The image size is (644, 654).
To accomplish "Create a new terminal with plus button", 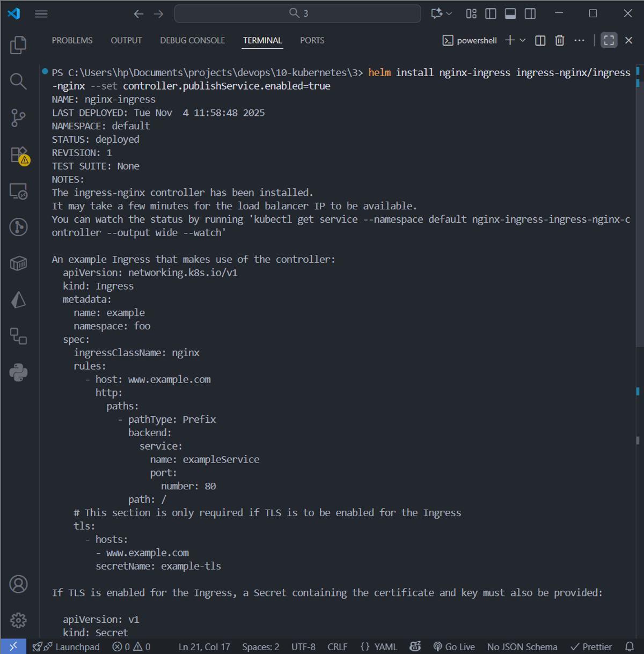I will [510, 40].
